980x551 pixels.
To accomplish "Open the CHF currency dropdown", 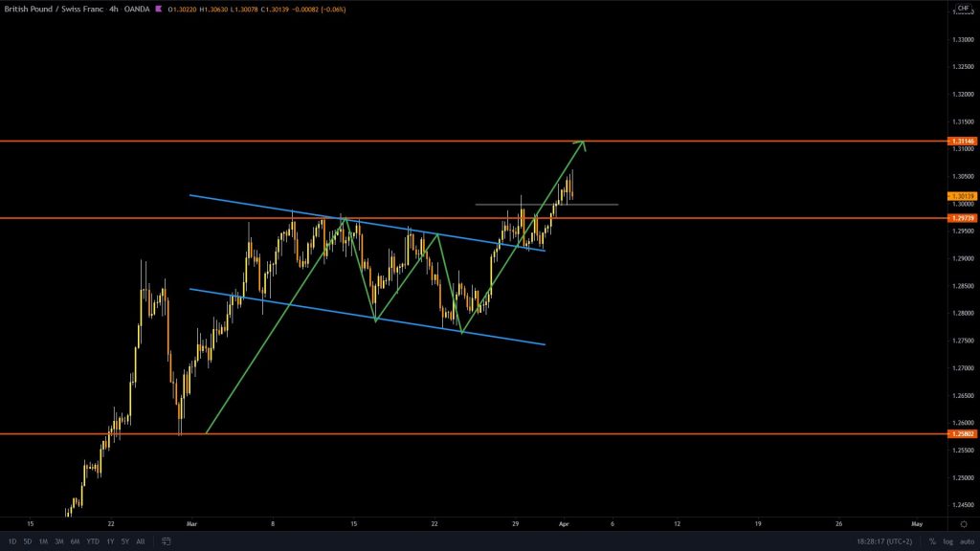I will [x=962, y=9].
